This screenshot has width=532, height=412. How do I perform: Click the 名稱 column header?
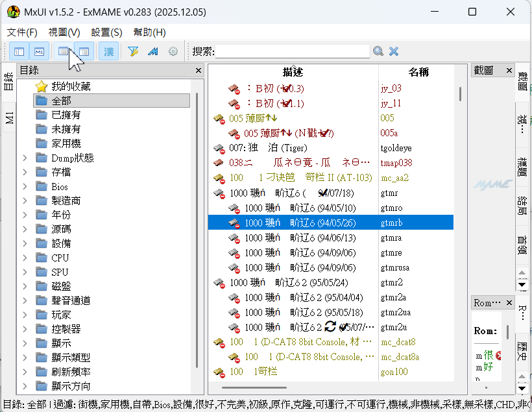pos(418,72)
